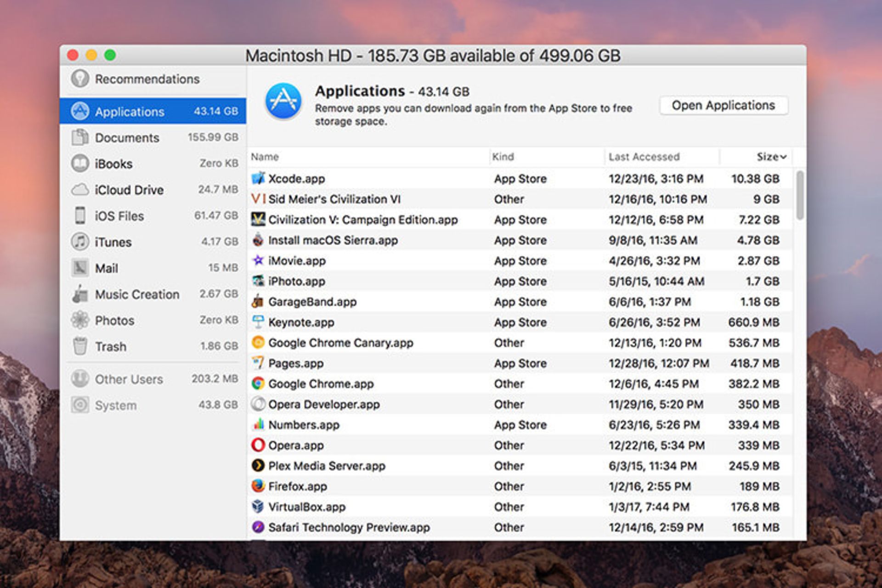The image size is (882, 588).
Task: Click the VirtualBox.app icon
Action: click(258, 507)
